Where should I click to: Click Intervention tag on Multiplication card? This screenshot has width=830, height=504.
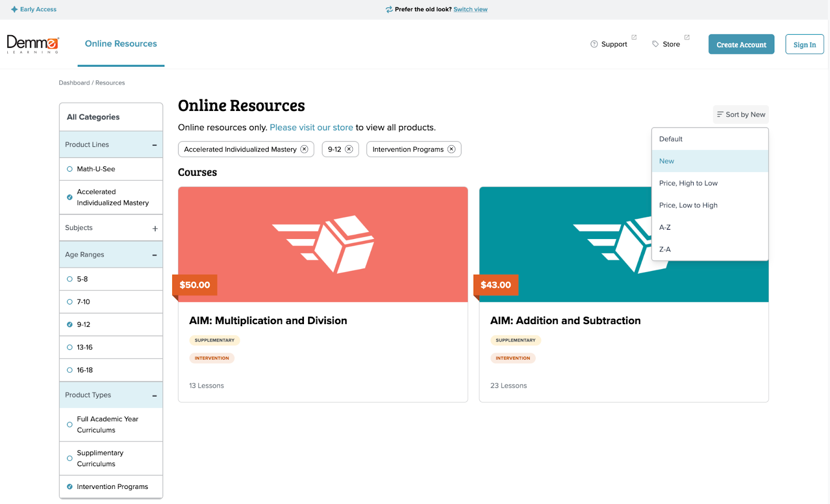click(212, 358)
